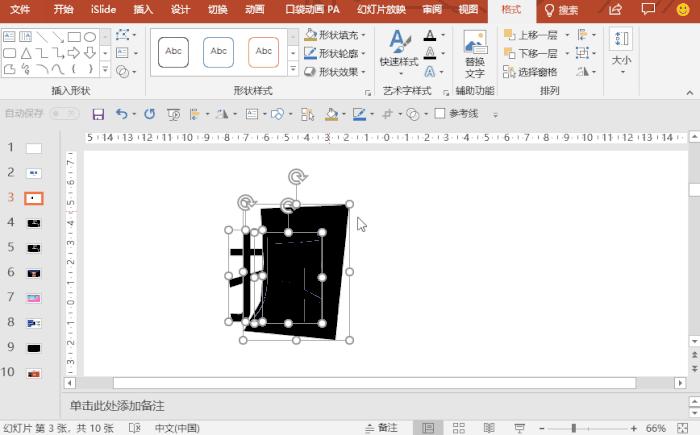Click text fill color A icon
The width and height of the screenshot is (700, 435).
(430, 35)
